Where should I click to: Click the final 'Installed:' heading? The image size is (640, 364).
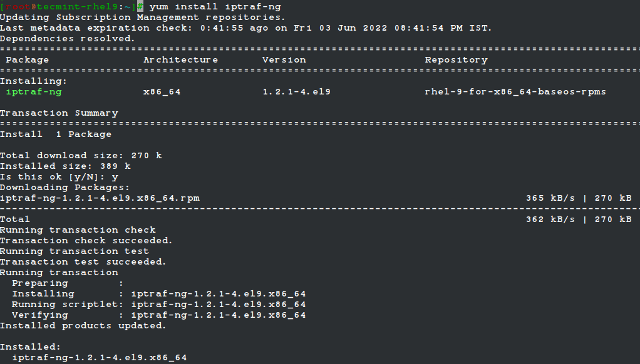pyautogui.click(x=30, y=347)
